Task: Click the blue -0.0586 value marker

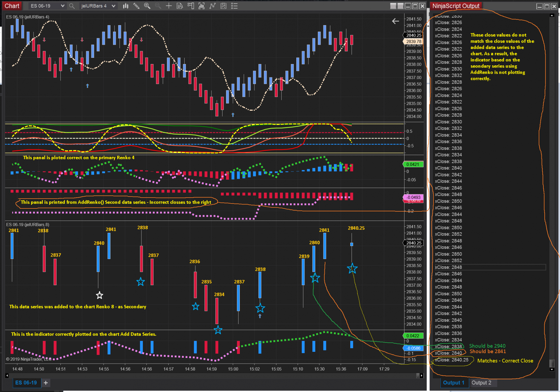Action: point(414,348)
